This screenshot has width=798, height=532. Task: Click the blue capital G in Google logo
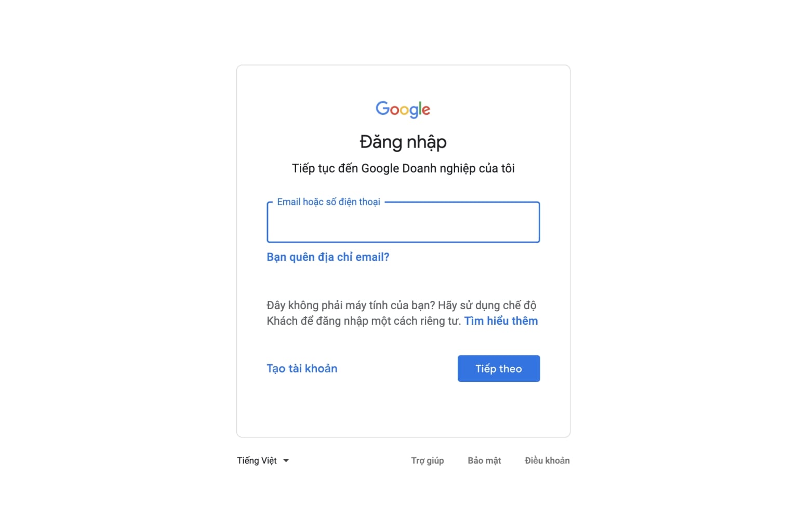382,108
